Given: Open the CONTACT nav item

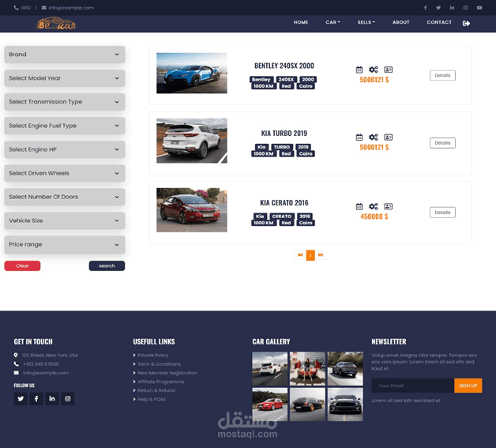Looking at the screenshot, I should [439, 22].
